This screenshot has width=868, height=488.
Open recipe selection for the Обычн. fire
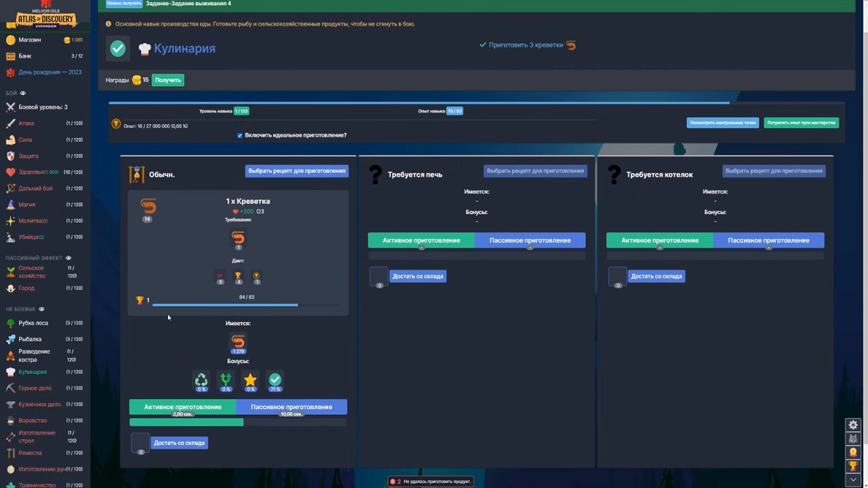tap(296, 171)
